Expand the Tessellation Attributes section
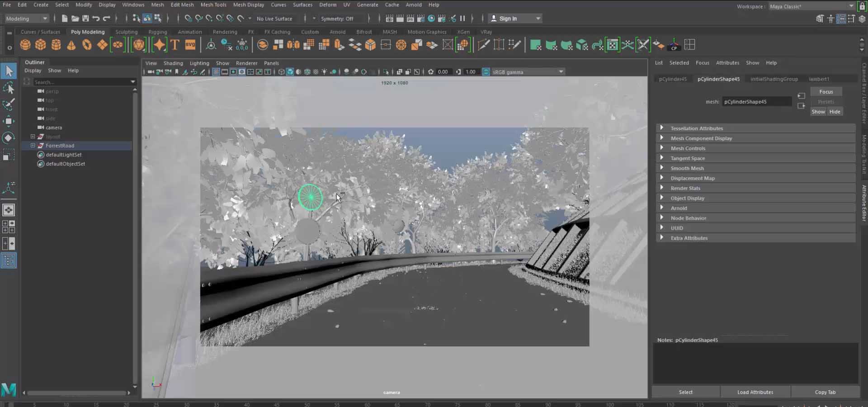Viewport: 868px width, 407px height. coord(696,128)
